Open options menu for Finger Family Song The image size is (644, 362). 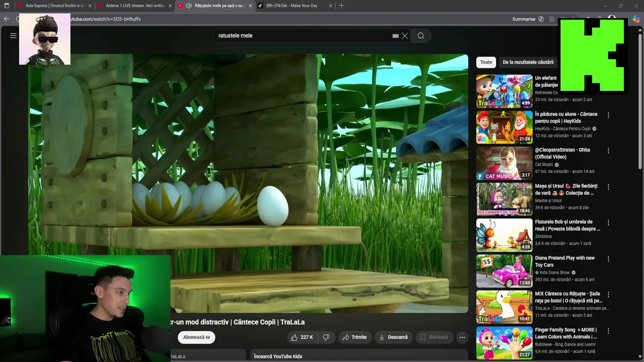608,331
